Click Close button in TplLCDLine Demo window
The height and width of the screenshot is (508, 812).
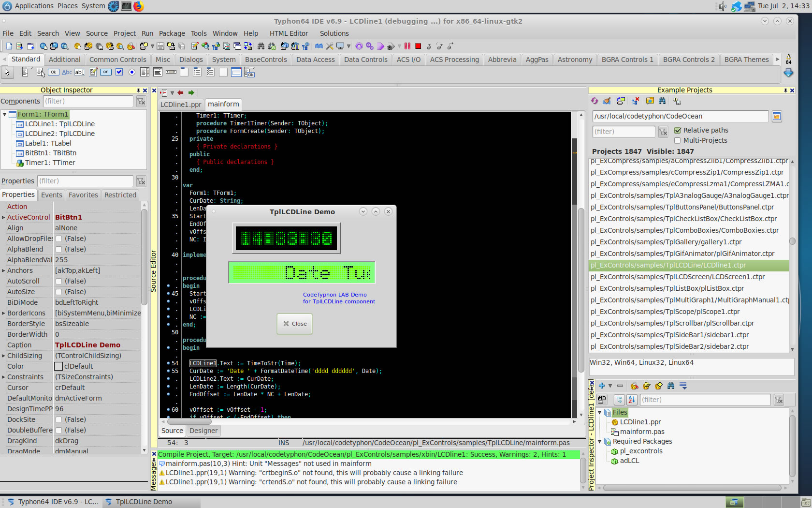pos(295,324)
